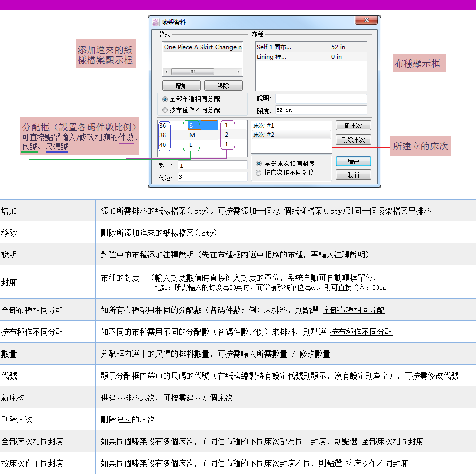The height and width of the screenshot is (474, 476).
Task: Choose 全部床次相同封度 radio button
Action: tap(259, 164)
